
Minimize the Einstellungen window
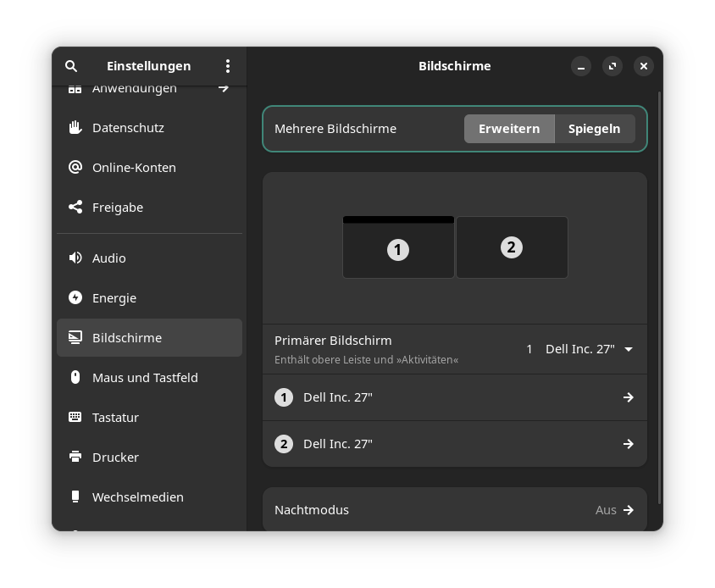pos(581,67)
